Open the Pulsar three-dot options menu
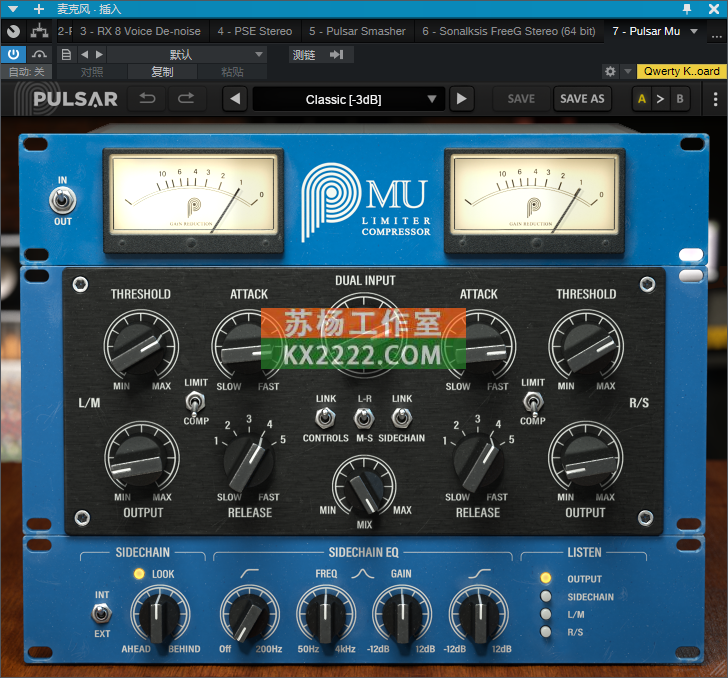Image resolution: width=728 pixels, height=678 pixels. (x=715, y=98)
